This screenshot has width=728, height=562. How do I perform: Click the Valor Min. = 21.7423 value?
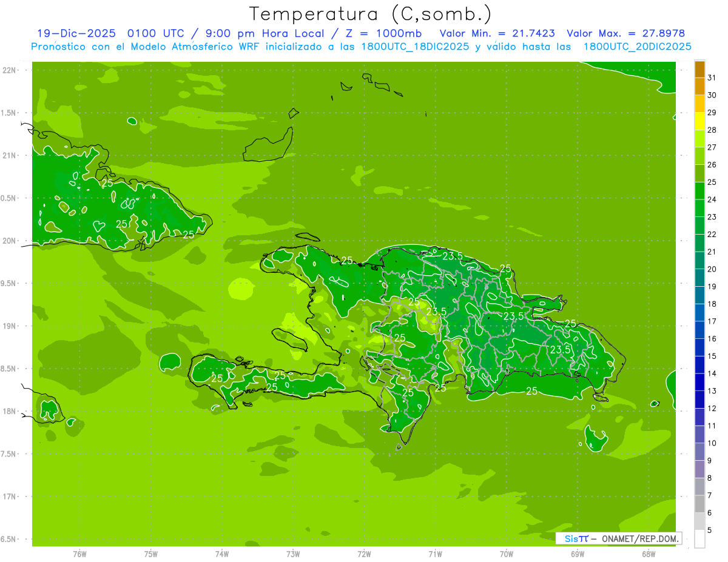[497, 33]
